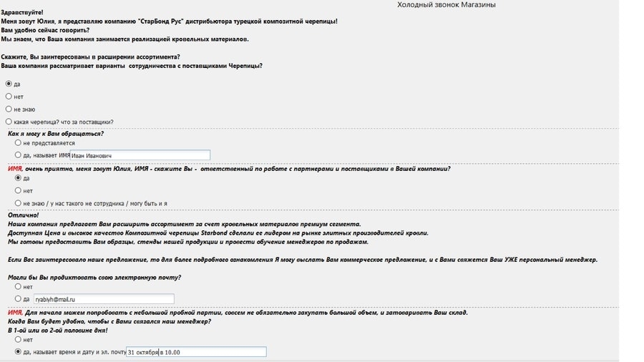
Task: Select 'да' radio next to email field
Action: 18,299
